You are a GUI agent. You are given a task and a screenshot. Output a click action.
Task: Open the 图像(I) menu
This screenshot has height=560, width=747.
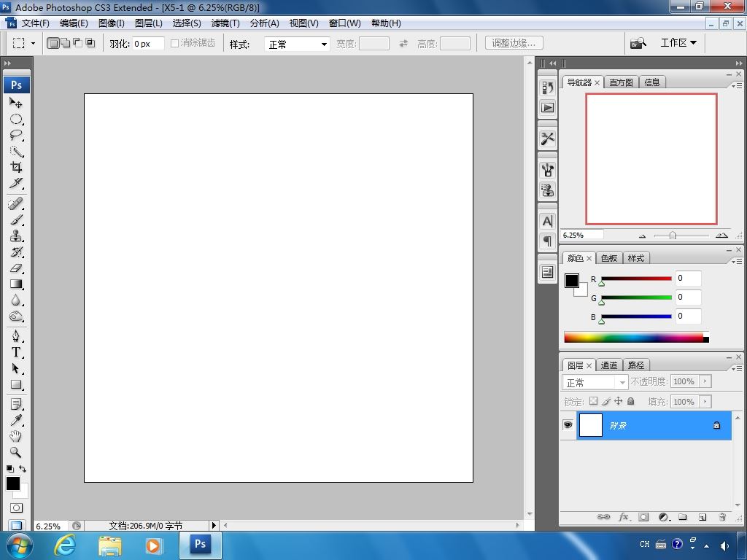tap(112, 23)
